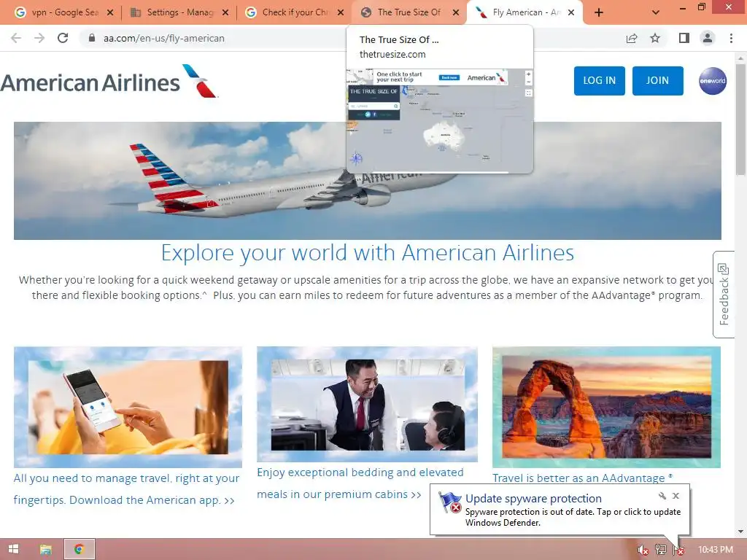The height and width of the screenshot is (560, 747).
Task: Go back to the previous page
Action: [x=16, y=38]
